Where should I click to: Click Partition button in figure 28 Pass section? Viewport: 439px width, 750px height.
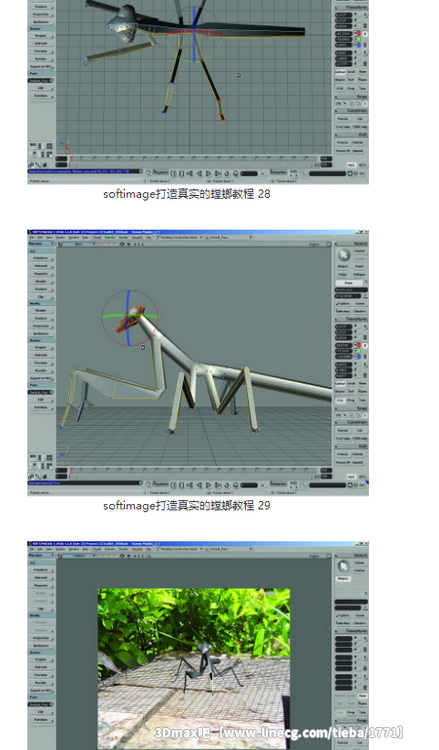click(43, 96)
